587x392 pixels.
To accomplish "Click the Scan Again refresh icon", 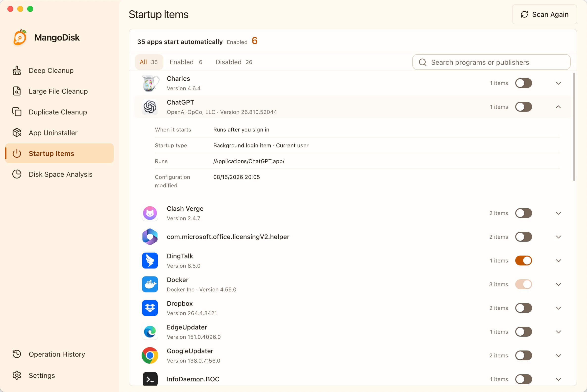I will pos(524,15).
